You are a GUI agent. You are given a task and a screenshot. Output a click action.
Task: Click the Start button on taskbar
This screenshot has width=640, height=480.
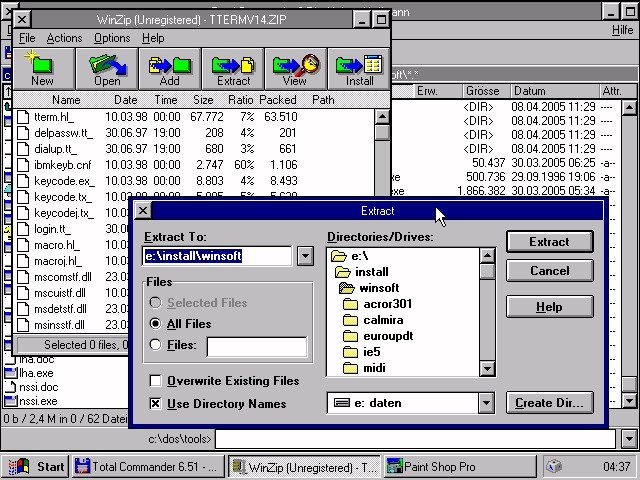(x=36, y=467)
